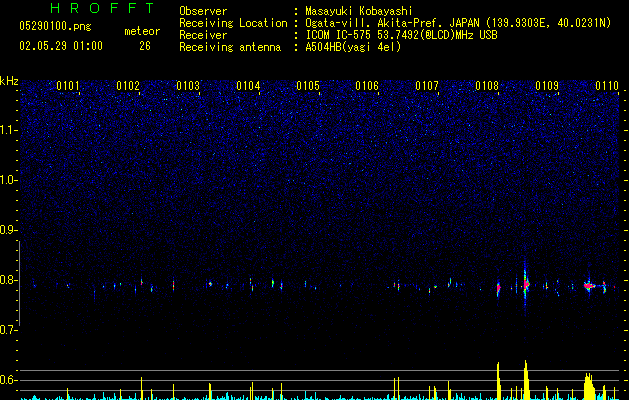Click the 0107 time marker
Viewport: 629px width, 400px height.
point(427,86)
